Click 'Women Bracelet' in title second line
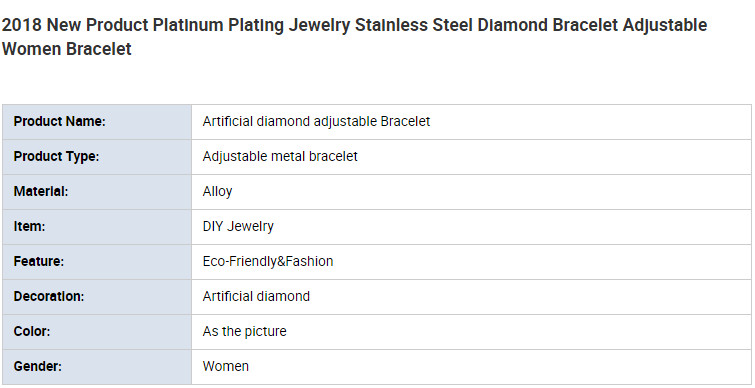This screenshot has height=388, width=755. point(66,49)
